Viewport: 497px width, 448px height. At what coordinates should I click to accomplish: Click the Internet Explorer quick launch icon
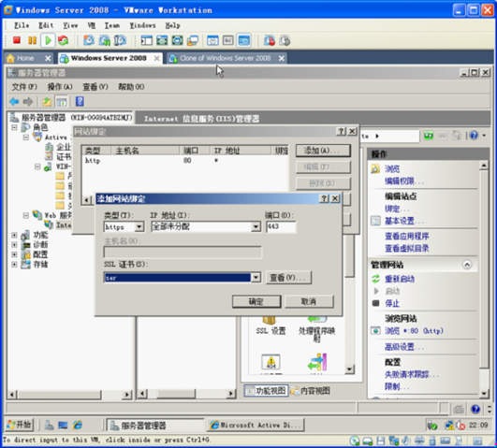point(78,425)
